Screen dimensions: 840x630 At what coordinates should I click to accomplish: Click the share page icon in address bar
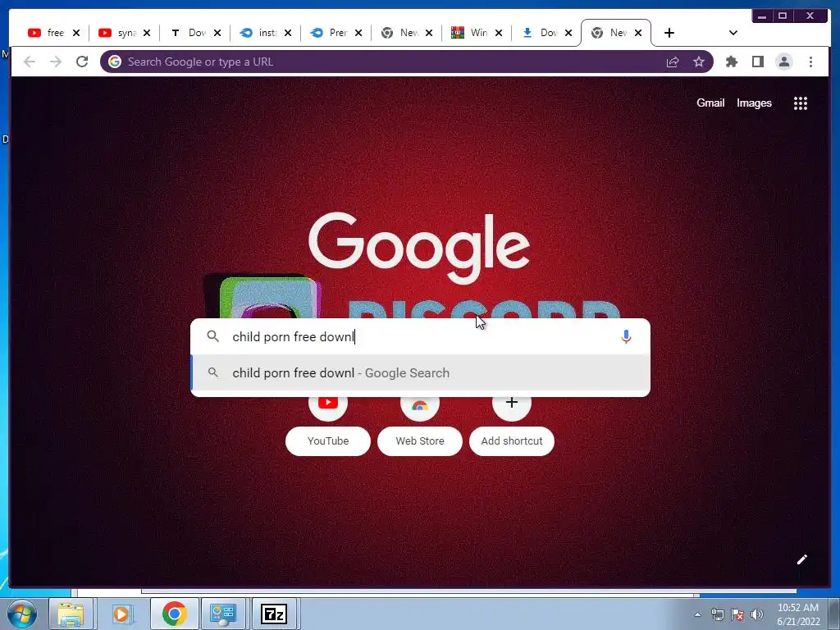click(x=673, y=62)
